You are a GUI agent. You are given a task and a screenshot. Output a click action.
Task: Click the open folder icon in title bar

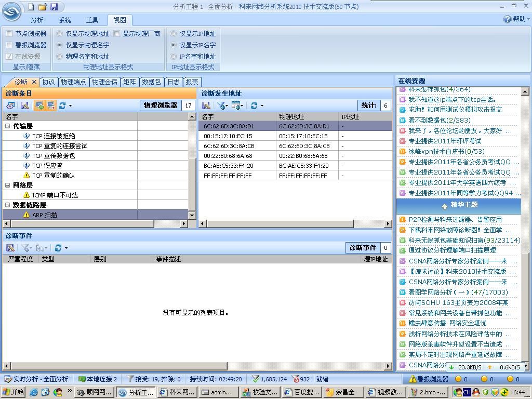42,7
